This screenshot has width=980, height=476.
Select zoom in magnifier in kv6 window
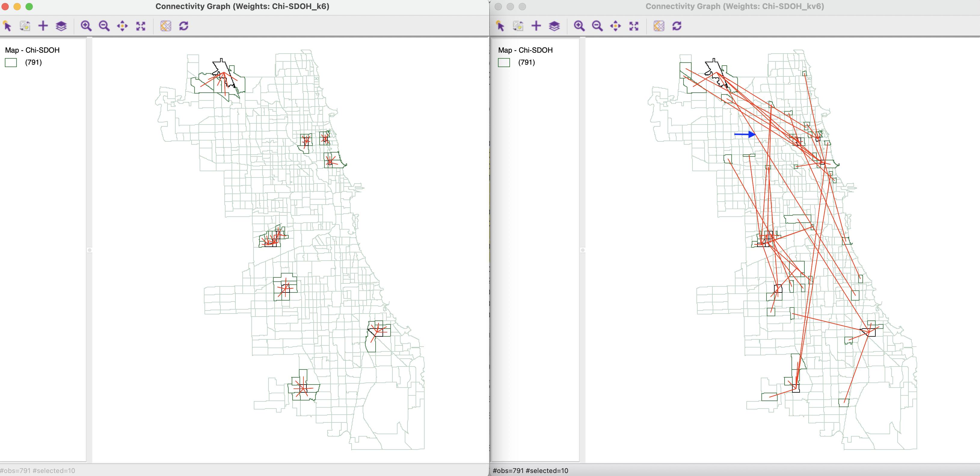[579, 26]
